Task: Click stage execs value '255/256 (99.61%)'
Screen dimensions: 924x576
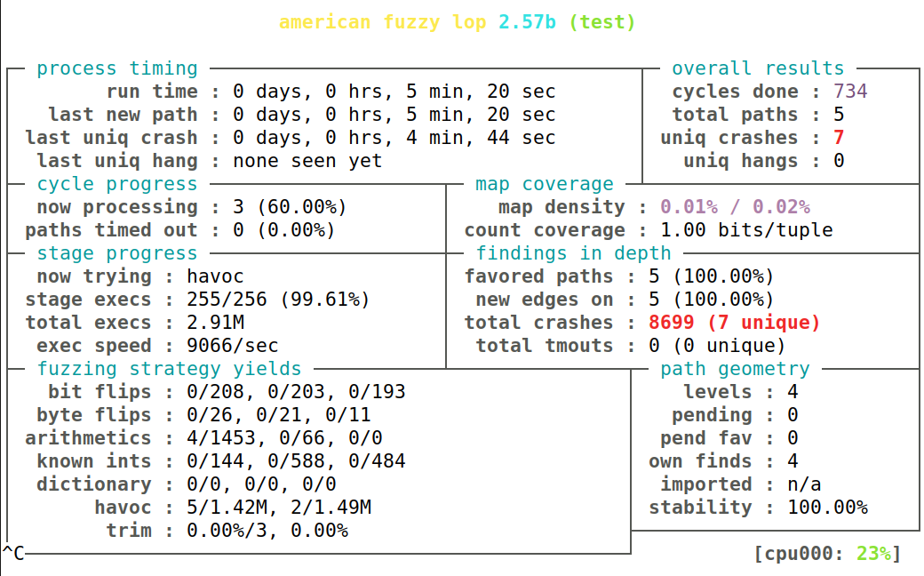Action: pyautogui.click(x=278, y=300)
